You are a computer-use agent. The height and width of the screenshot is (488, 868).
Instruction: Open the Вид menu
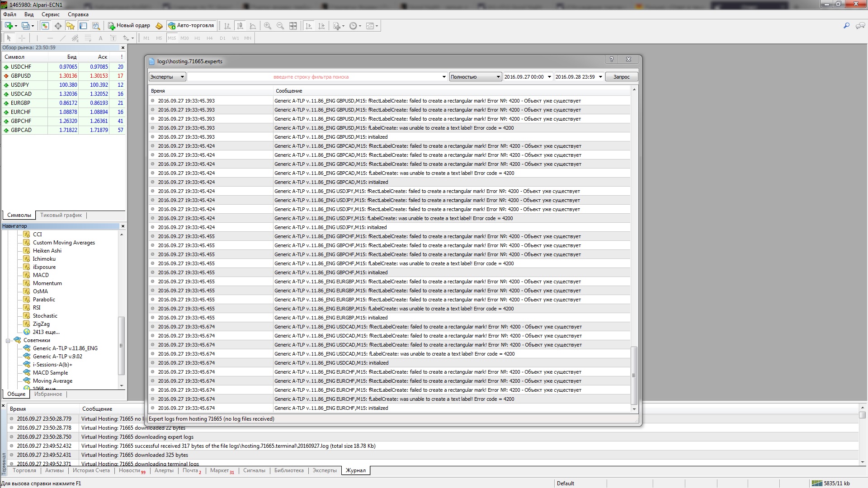[29, 14]
